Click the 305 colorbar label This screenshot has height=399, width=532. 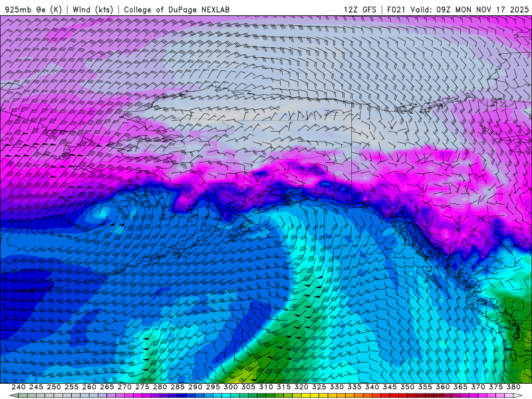click(248, 387)
